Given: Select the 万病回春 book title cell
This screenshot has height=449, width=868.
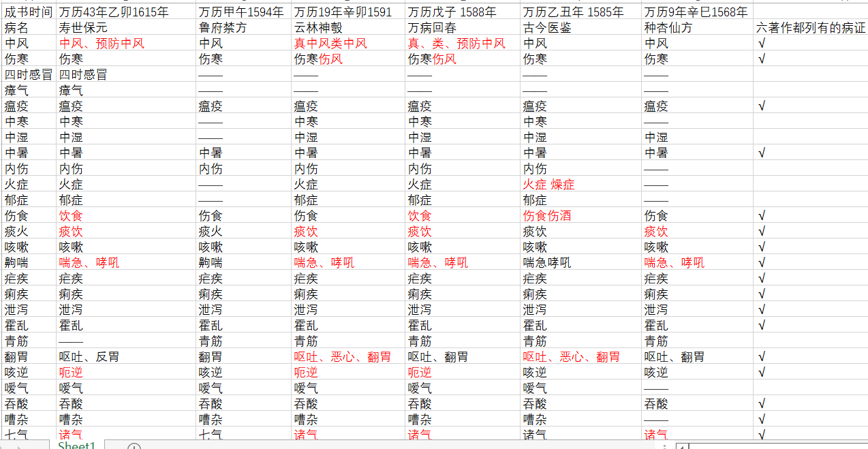Looking at the screenshot, I should coord(463,27).
